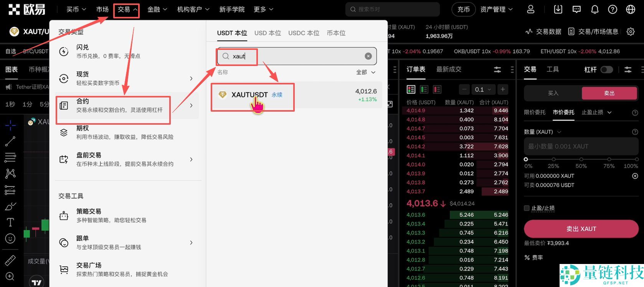Set the amount slider to 50%
The image size is (644, 287).
581,159
